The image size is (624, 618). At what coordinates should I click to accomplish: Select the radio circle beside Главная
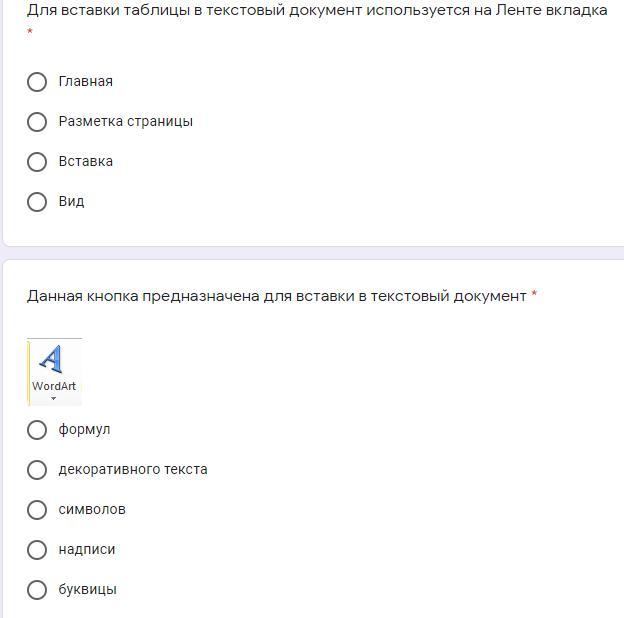pyautogui.click(x=37, y=82)
